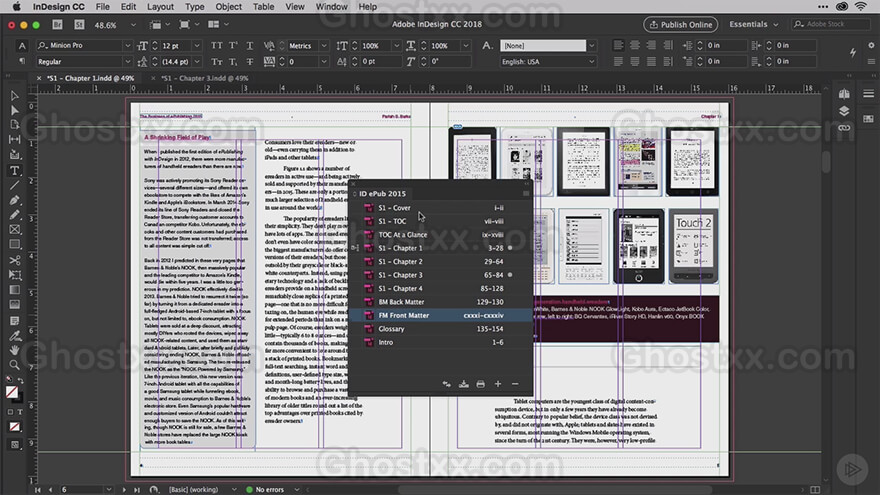Screen dimensions: 880x495
Task: Click Print the Book icon
Action: pos(480,384)
